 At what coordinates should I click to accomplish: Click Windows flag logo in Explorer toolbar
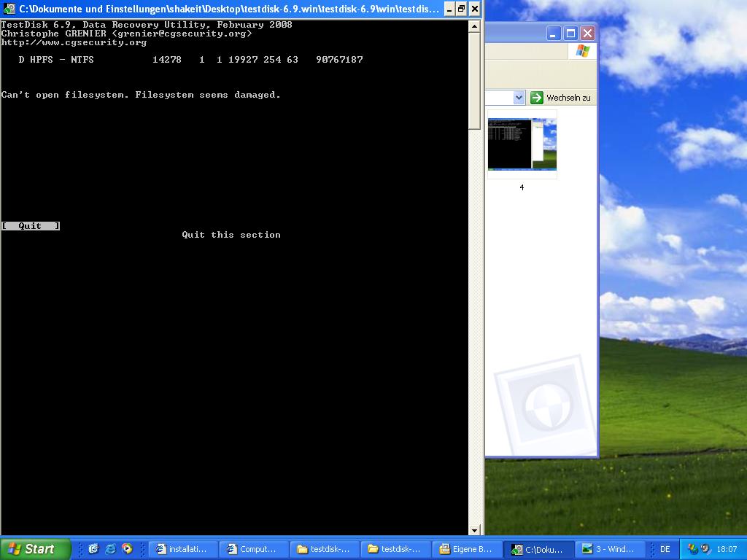tap(582, 51)
